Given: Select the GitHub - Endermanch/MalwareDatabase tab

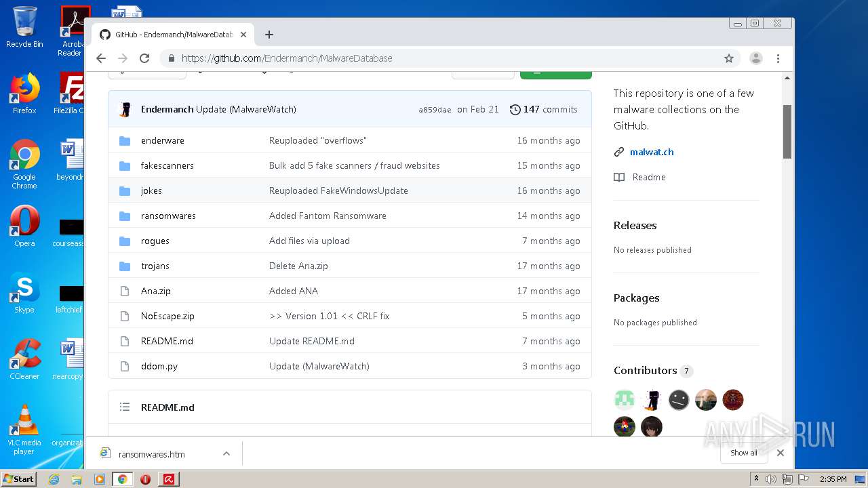Looking at the screenshot, I should (173, 35).
